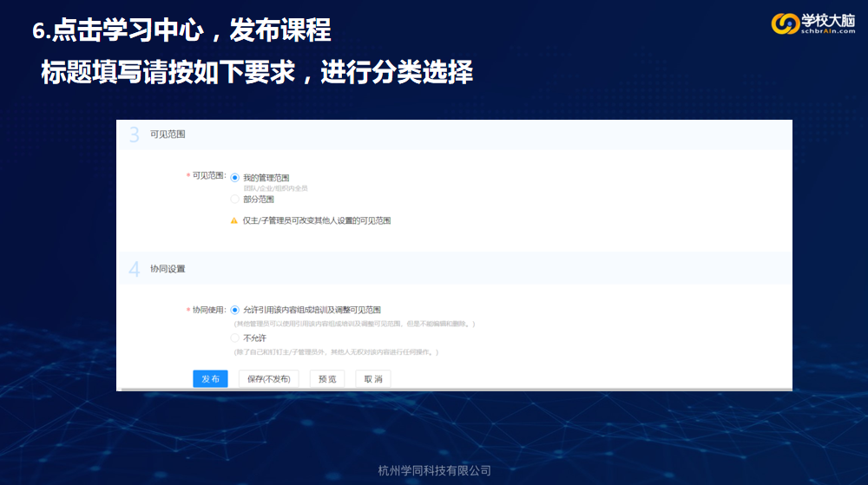Click the yellow warning triangle icon
The image size is (868, 485).
tap(233, 221)
